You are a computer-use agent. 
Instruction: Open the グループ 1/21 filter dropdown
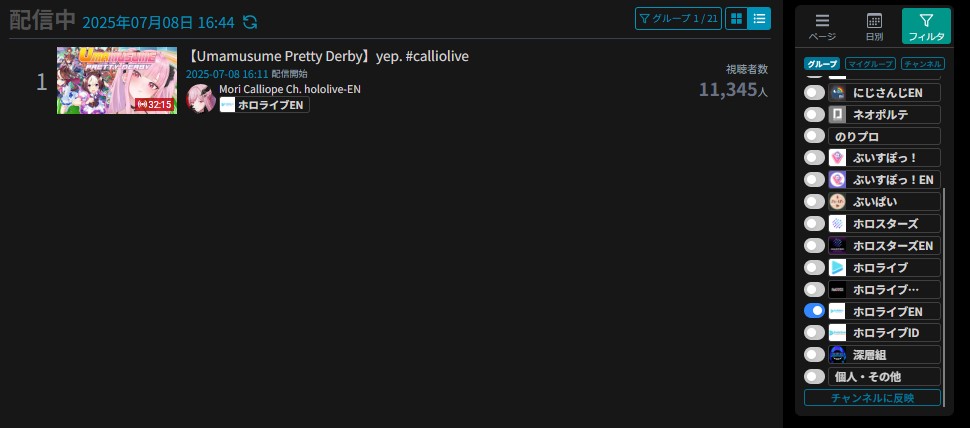point(678,19)
